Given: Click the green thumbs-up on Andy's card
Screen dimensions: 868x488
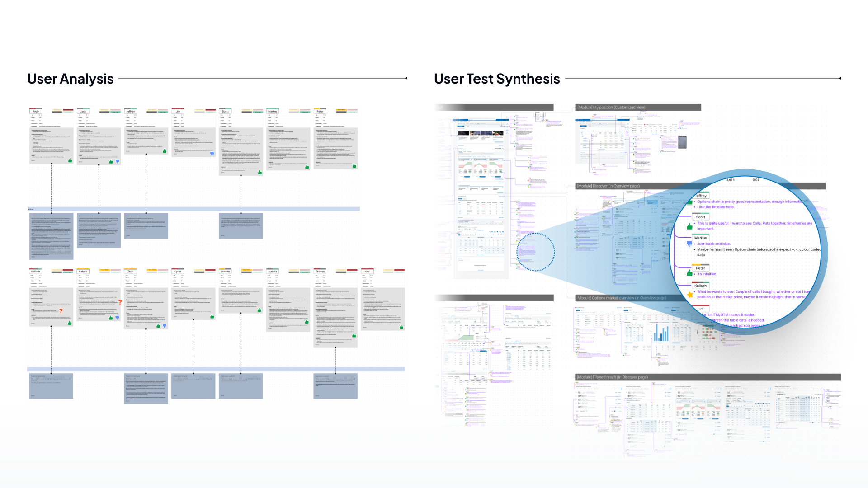Looking at the screenshot, I should click(x=70, y=160).
